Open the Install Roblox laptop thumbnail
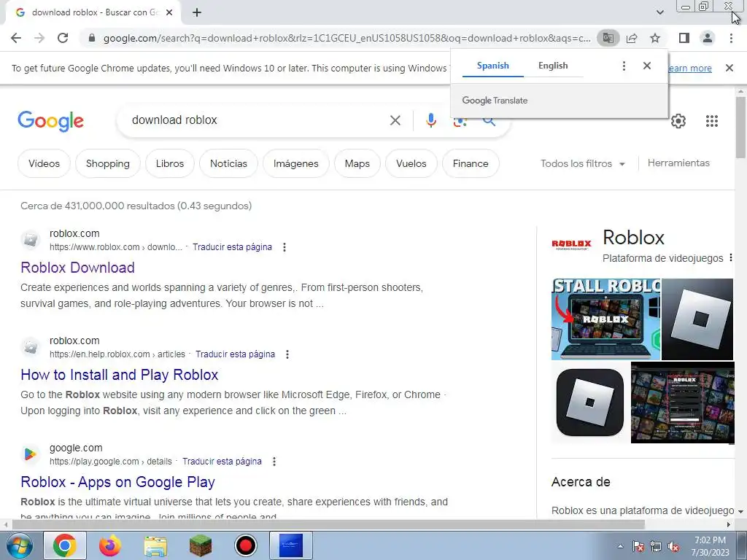747x560 pixels. pyautogui.click(x=606, y=319)
